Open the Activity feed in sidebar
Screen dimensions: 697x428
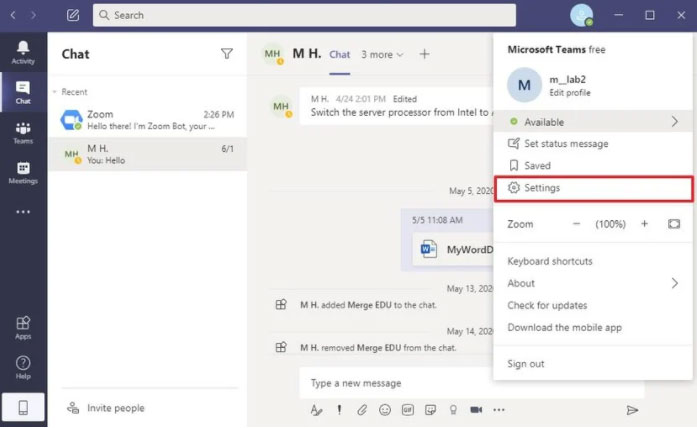click(x=22, y=52)
